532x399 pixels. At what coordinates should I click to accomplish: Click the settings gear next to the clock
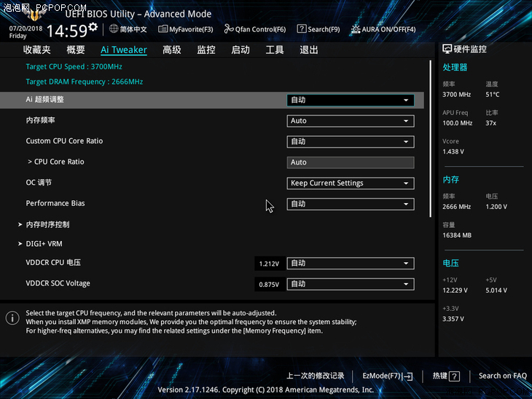[93, 27]
